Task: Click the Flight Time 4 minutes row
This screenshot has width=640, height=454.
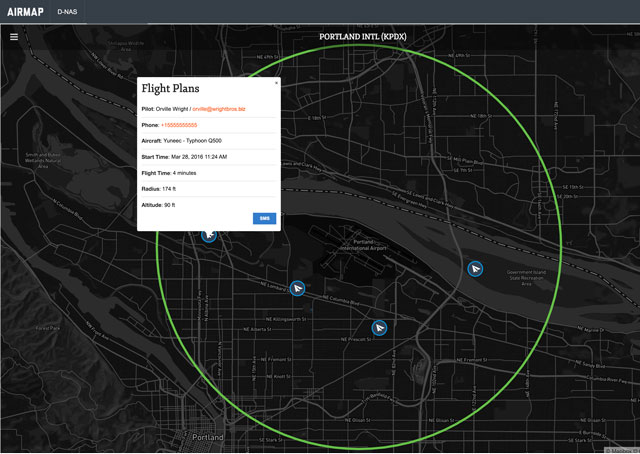Action: coord(209,173)
